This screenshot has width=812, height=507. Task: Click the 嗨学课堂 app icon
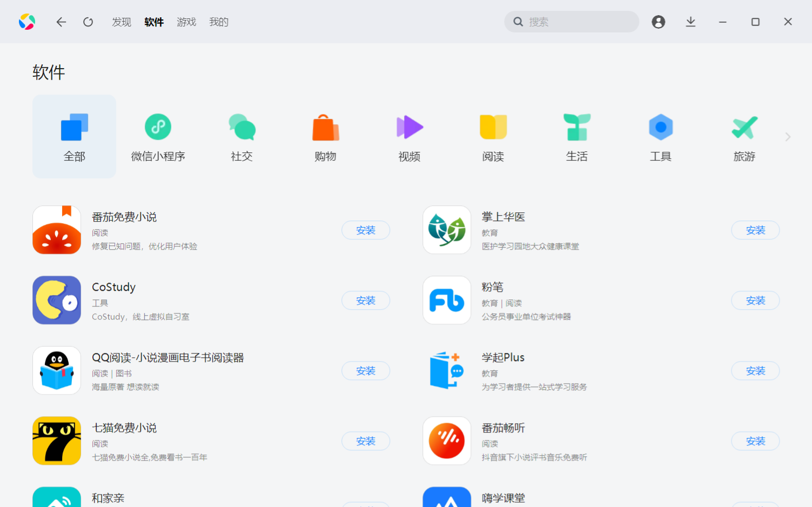(447, 497)
